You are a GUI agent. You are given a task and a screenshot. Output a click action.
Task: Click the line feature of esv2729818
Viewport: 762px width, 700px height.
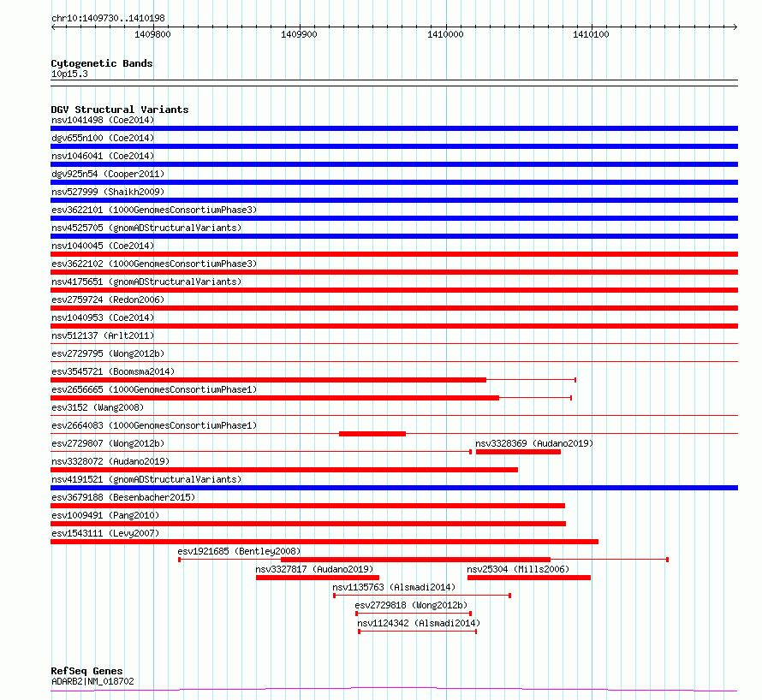(x=414, y=614)
